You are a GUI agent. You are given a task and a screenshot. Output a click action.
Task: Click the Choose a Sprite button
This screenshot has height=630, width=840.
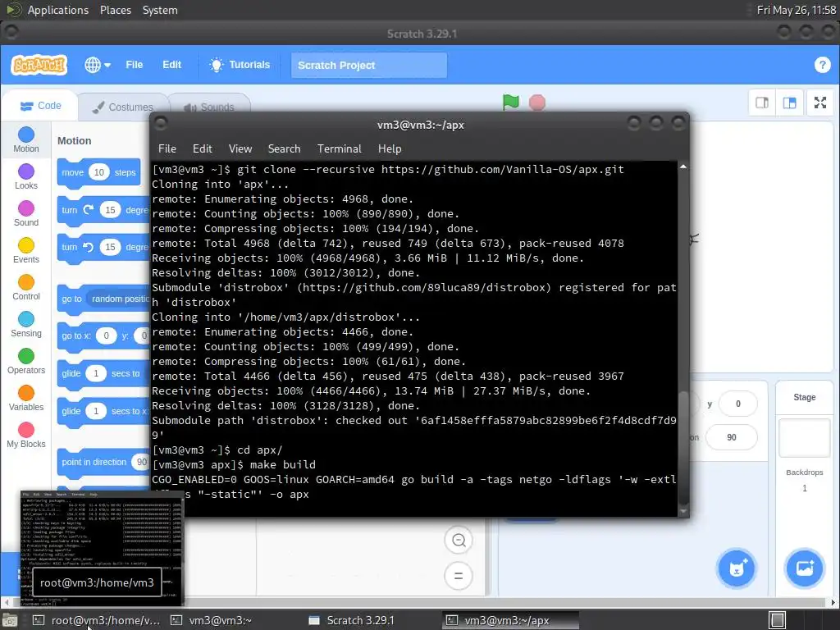point(737,568)
